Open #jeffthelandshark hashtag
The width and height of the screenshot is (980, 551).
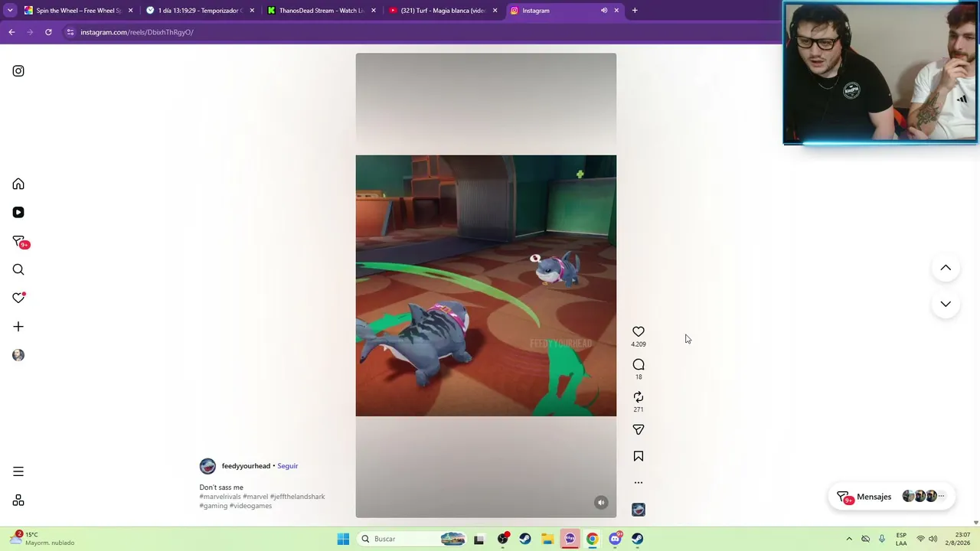[298, 497]
